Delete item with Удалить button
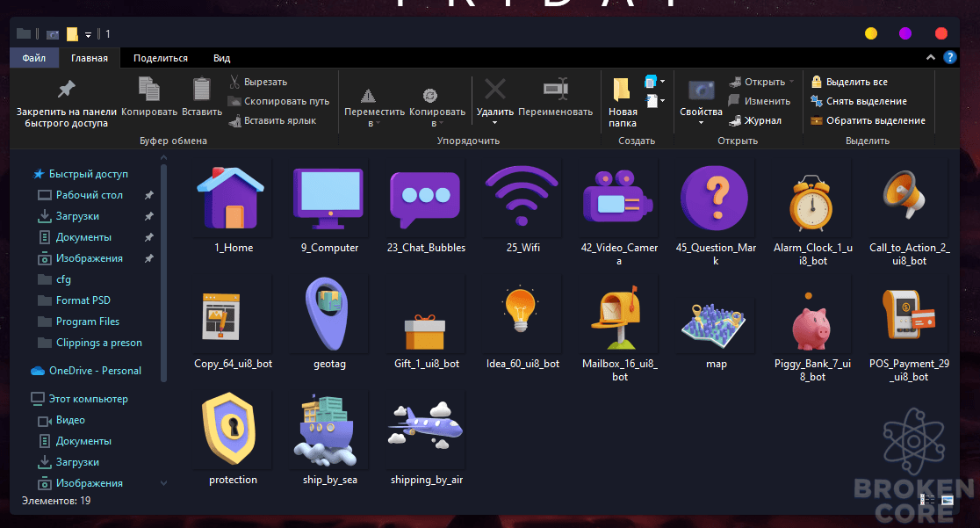The image size is (980, 528). click(x=495, y=100)
